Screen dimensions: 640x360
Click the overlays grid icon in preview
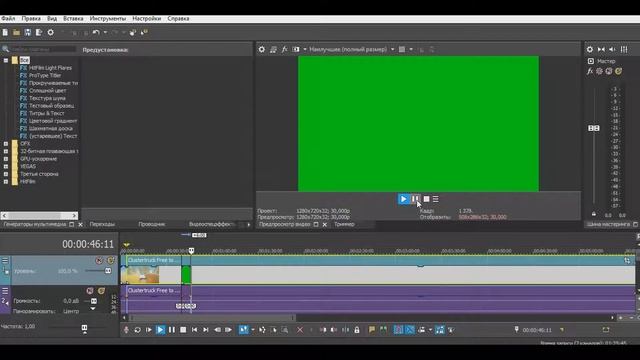(x=402, y=49)
